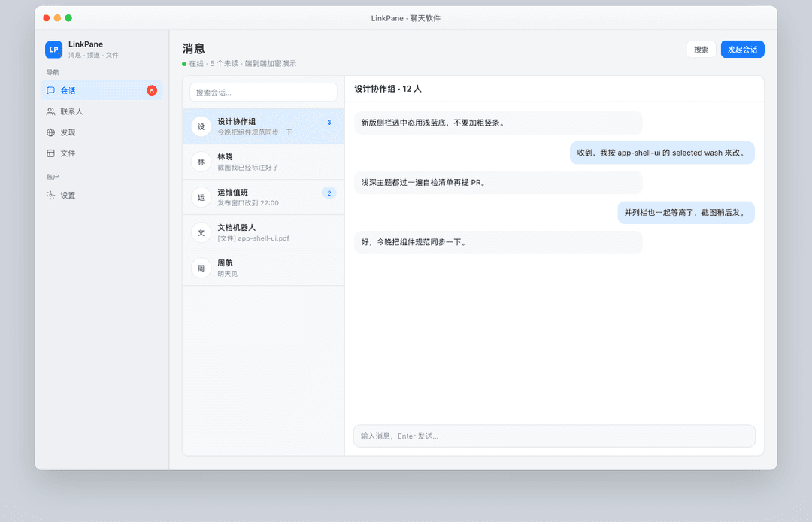Click the gear icon beside 设置
The width and height of the screenshot is (812, 522).
(51, 196)
